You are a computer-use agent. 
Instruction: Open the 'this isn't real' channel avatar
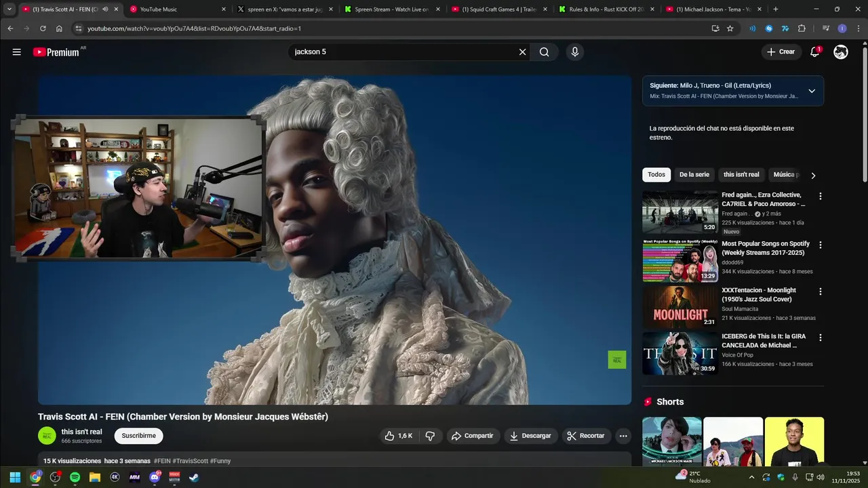[x=47, y=436]
